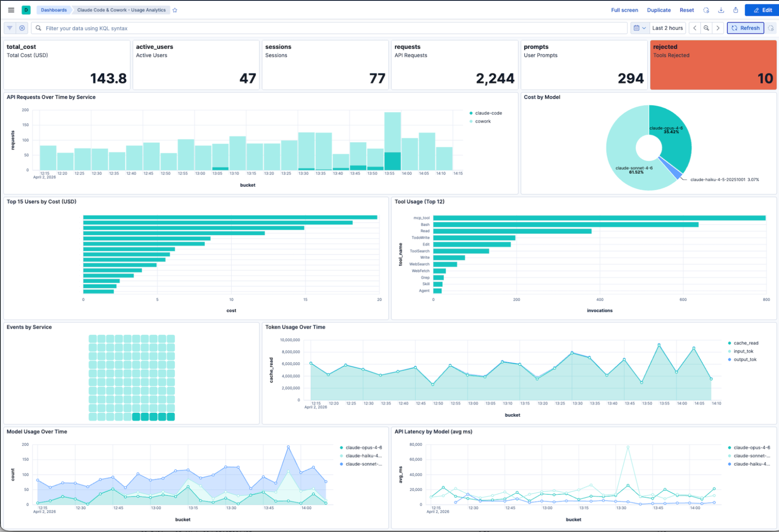Click the share icon in top bar
The image size is (779, 532).
click(x=735, y=10)
